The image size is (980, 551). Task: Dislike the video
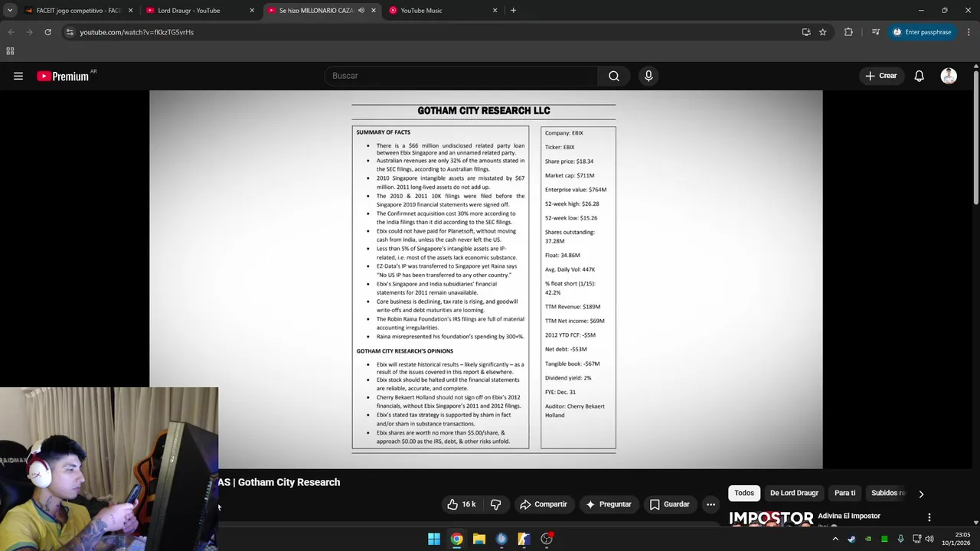[495, 504]
